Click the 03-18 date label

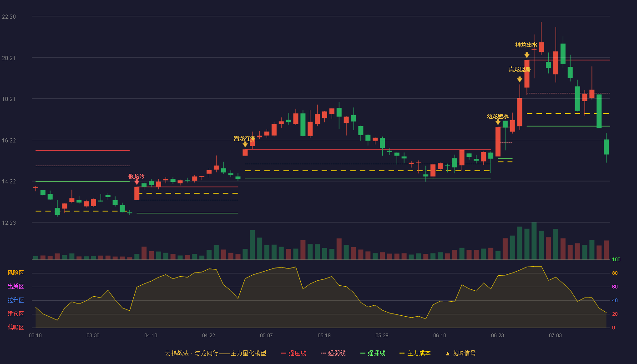coord(35,335)
